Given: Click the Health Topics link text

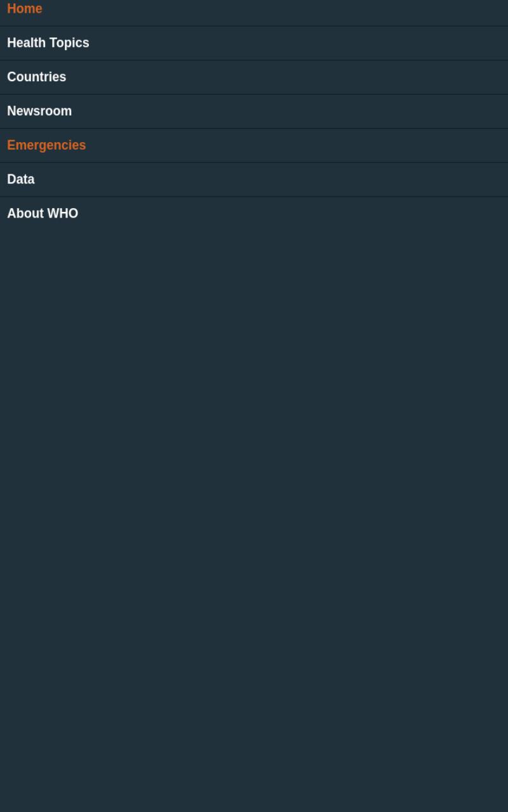Looking at the screenshot, I should pyautogui.click(x=48, y=43).
